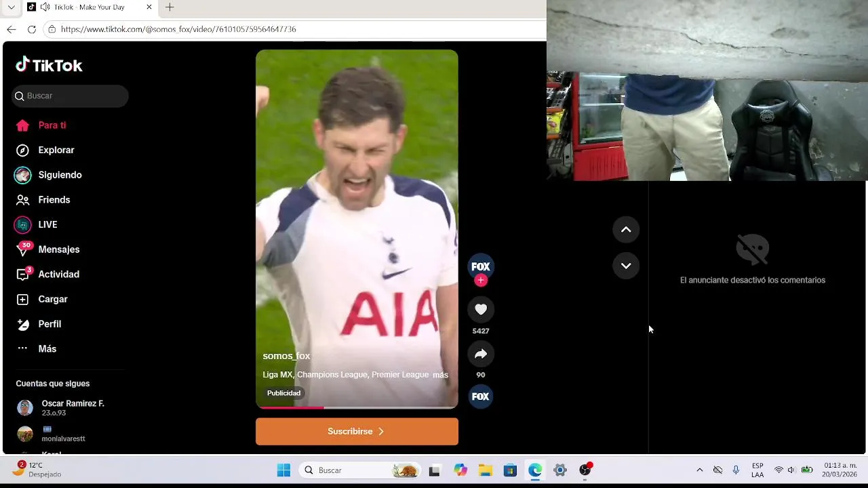Click the Buscar search field in TikTok

point(70,96)
